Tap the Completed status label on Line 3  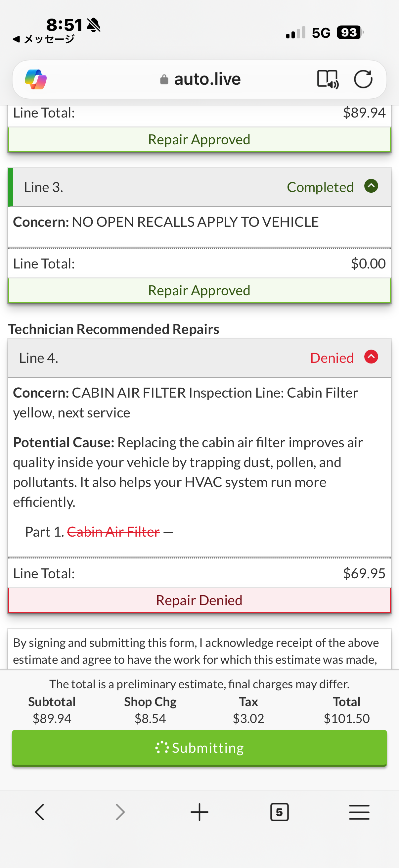(320, 187)
